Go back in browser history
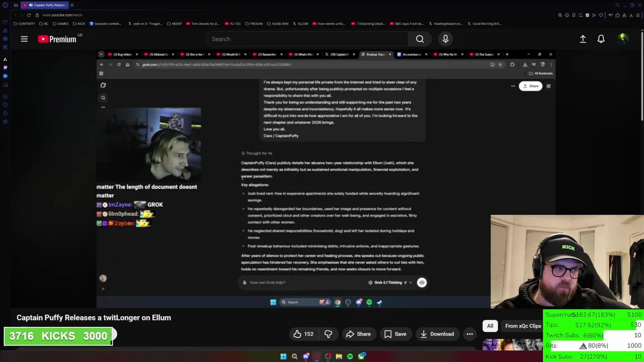Viewport: 644px width, 362px height. [x=15, y=15]
